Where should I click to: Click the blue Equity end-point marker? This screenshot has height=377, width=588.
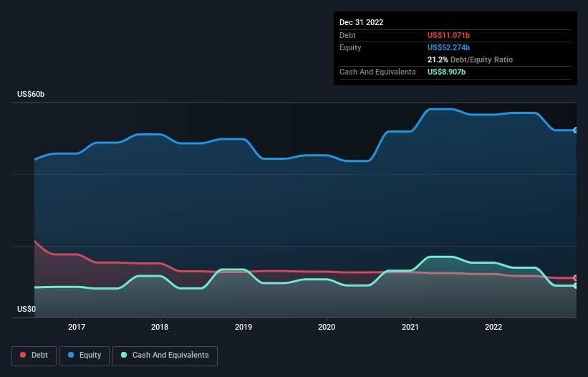[x=576, y=130]
